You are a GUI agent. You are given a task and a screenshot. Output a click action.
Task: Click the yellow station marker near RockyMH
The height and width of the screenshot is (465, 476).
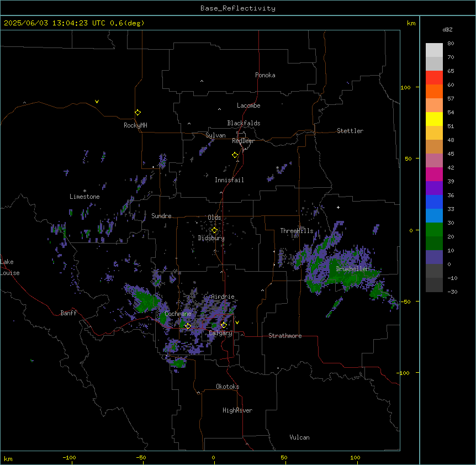click(138, 113)
